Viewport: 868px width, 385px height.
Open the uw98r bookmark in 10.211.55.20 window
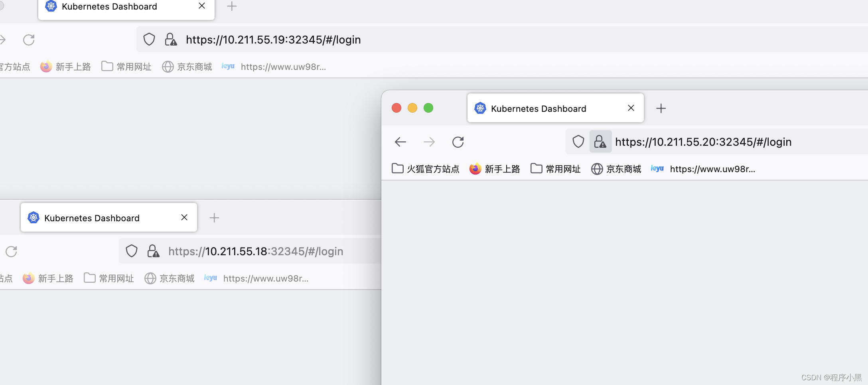point(703,169)
